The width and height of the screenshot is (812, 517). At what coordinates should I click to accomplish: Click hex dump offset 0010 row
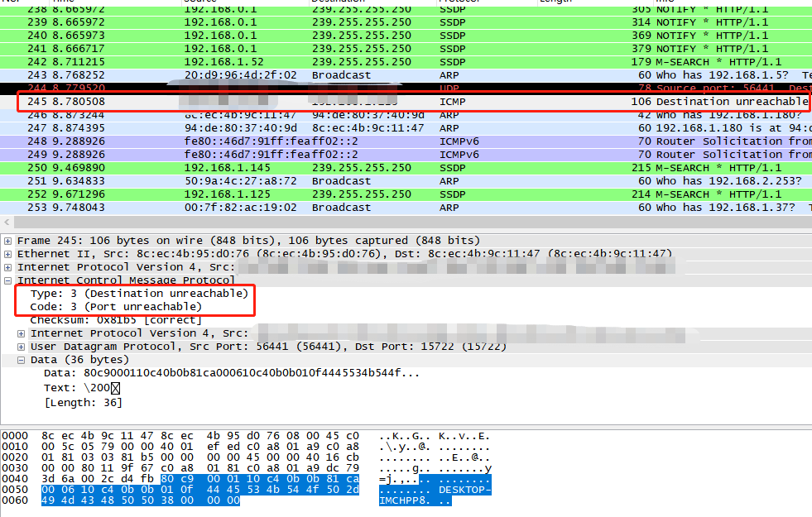[246, 448]
